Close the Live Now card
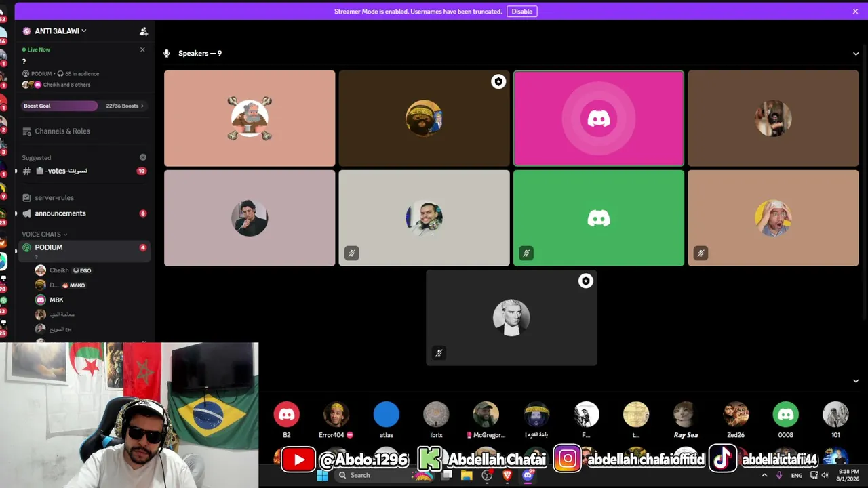 point(142,49)
